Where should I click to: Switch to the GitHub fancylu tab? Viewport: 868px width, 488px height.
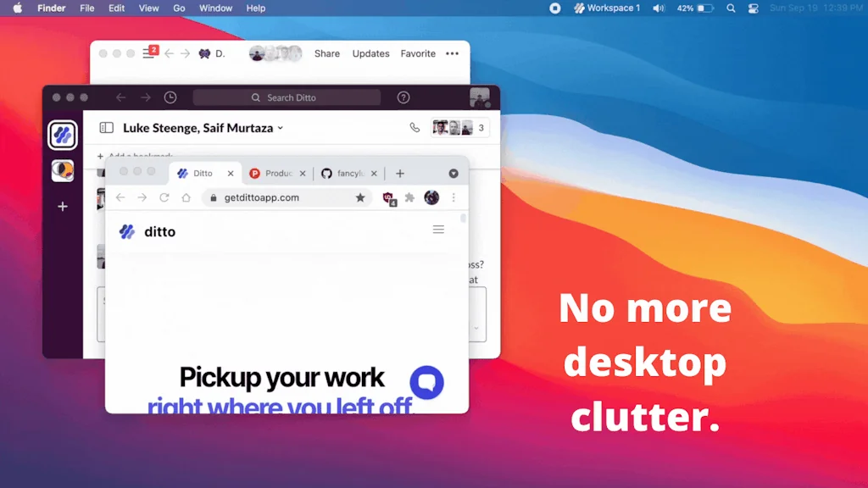tap(348, 173)
